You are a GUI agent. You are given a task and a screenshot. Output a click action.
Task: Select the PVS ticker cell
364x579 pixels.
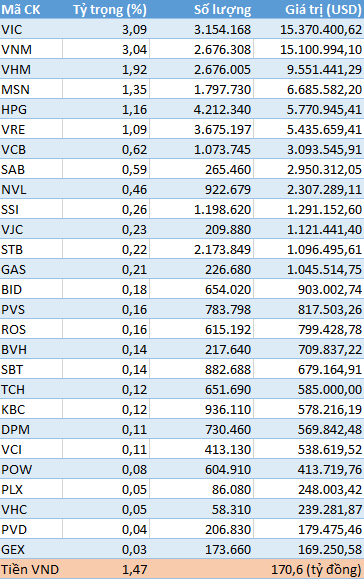(31, 309)
